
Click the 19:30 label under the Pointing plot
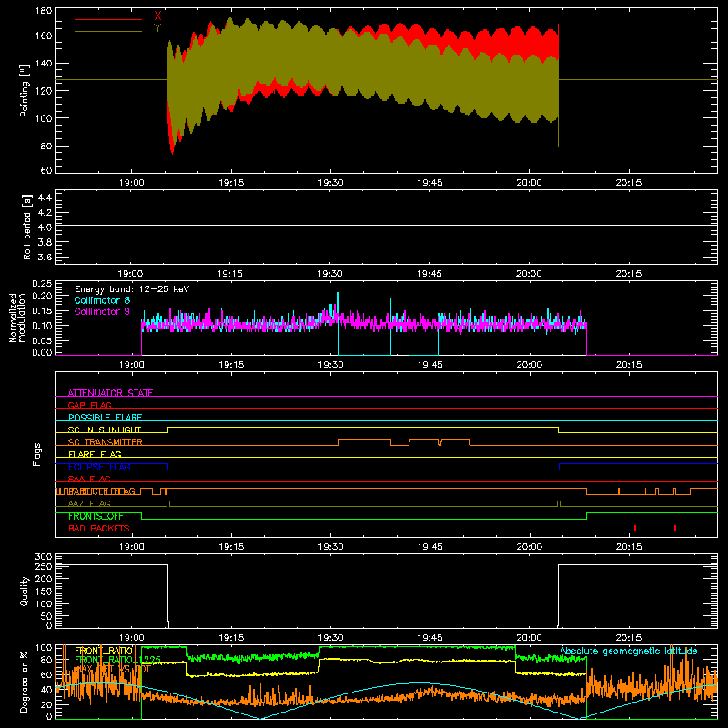(x=330, y=183)
